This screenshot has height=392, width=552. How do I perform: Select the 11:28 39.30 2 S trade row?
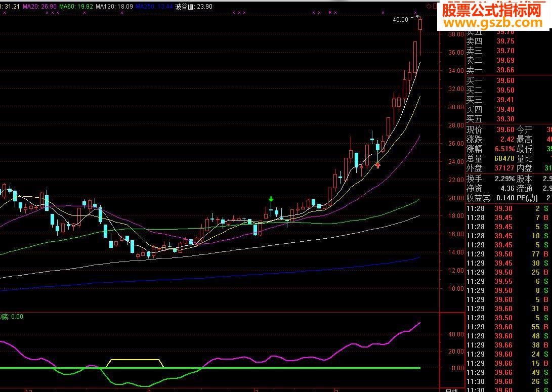click(x=508, y=209)
